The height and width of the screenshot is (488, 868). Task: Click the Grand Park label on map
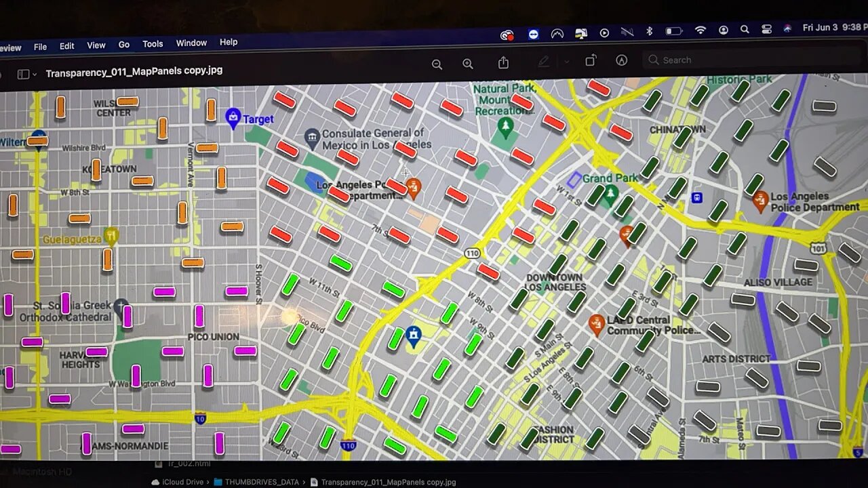(611, 178)
